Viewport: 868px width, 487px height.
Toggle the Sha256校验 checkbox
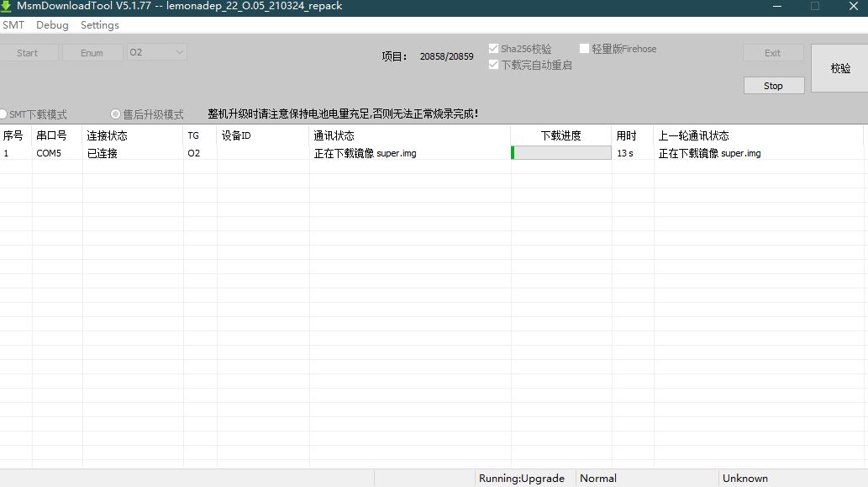point(494,49)
